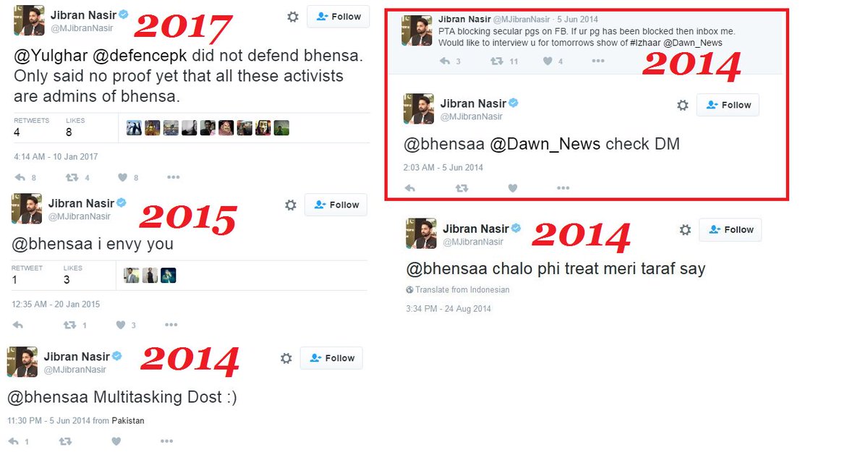This screenshot has width=868, height=463.
Task: Retweet the 'check DM' tweet
Action: 462,188
